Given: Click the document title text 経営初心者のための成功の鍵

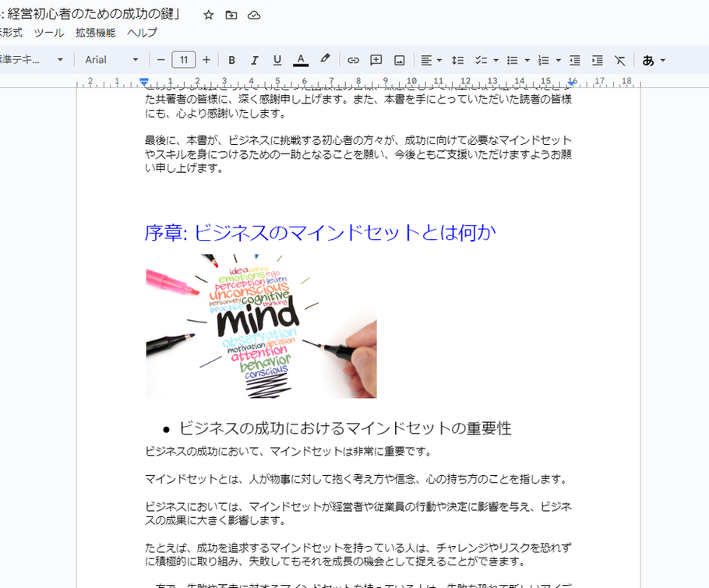Looking at the screenshot, I should click(x=90, y=14).
